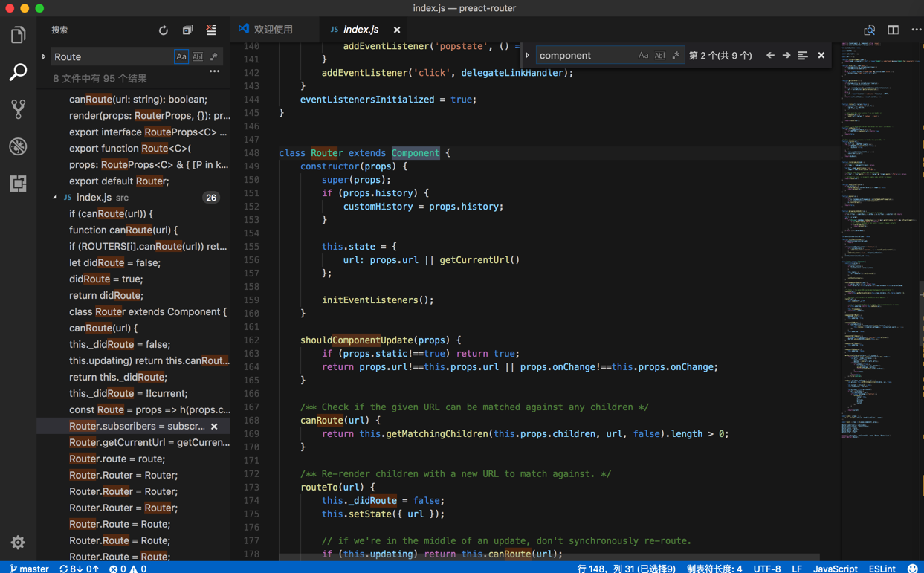This screenshot has height=573, width=924.
Task: Clear all search results
Action: 211,30
